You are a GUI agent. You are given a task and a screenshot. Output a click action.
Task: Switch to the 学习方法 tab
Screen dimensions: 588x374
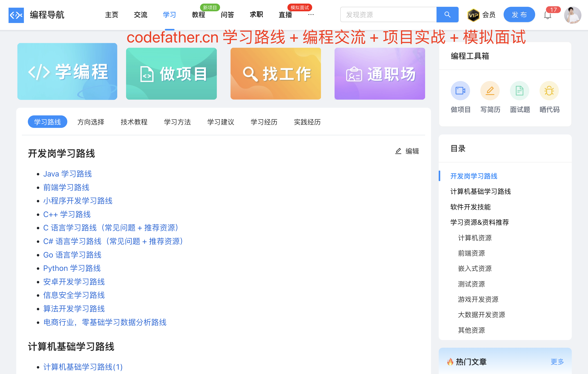point(177,122)
